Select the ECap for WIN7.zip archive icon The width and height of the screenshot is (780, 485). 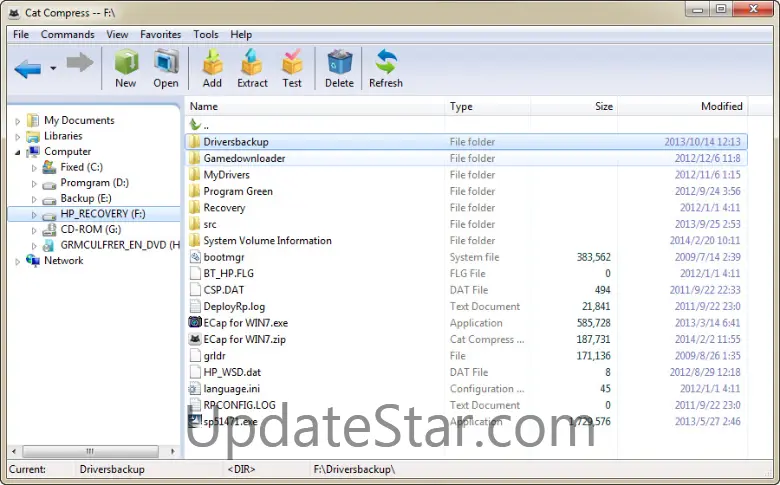[195, 339]
